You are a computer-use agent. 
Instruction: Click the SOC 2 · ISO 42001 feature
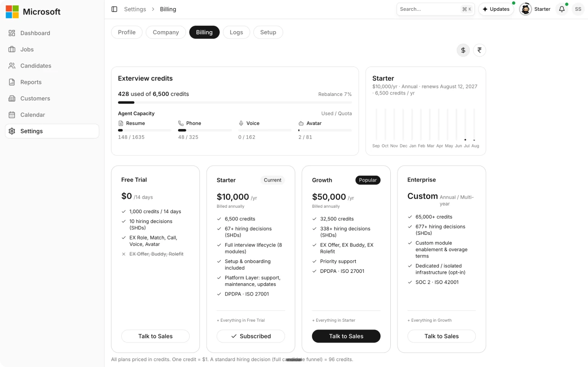pos(437,282)
